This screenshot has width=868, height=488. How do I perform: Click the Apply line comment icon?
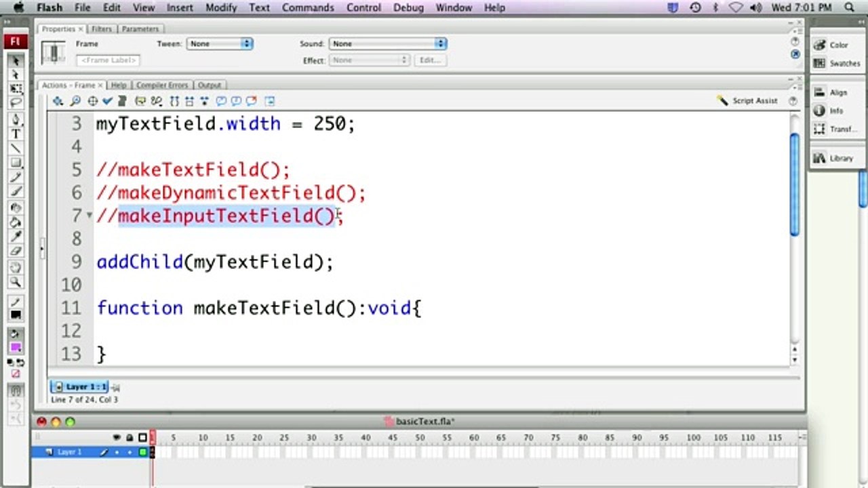point(236,101)
